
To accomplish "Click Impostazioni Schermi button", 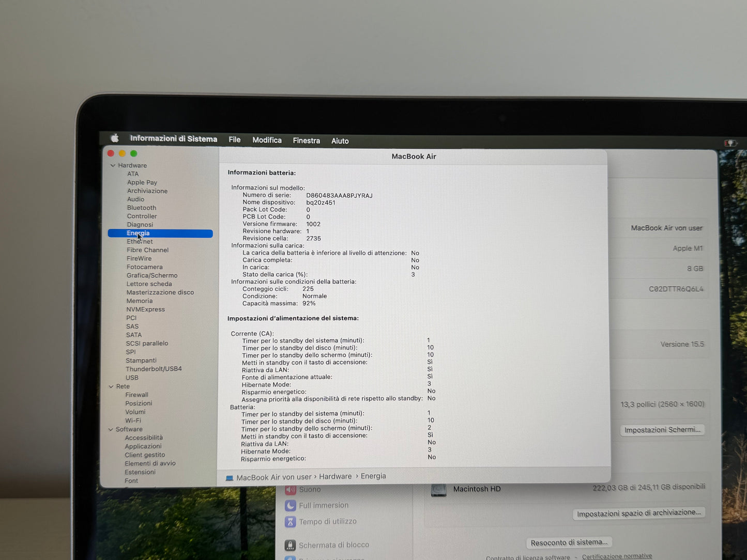I will [662, 430].
